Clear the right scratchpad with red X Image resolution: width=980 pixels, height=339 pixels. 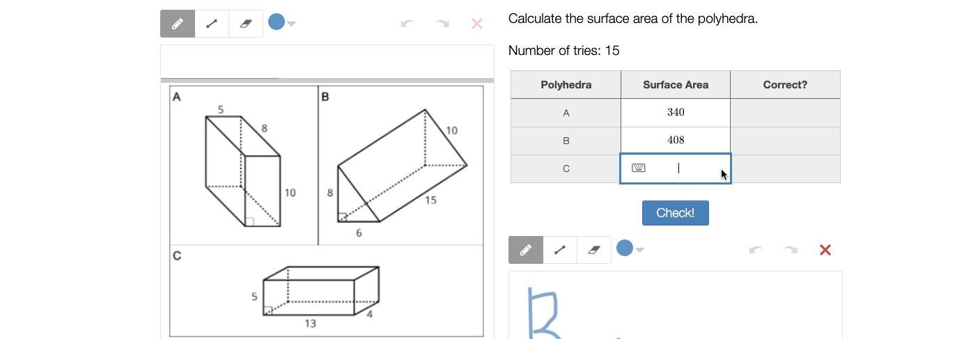coord(825,250)
